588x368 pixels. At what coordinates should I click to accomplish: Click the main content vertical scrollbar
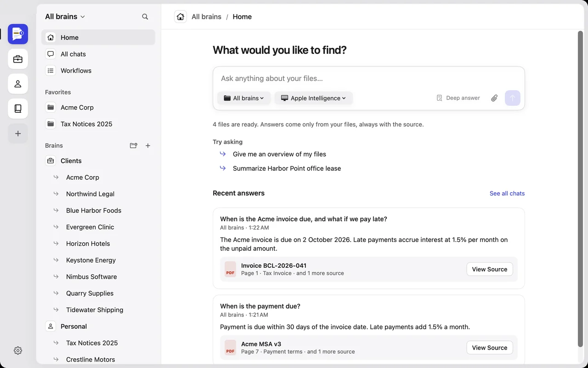(580, 189)
